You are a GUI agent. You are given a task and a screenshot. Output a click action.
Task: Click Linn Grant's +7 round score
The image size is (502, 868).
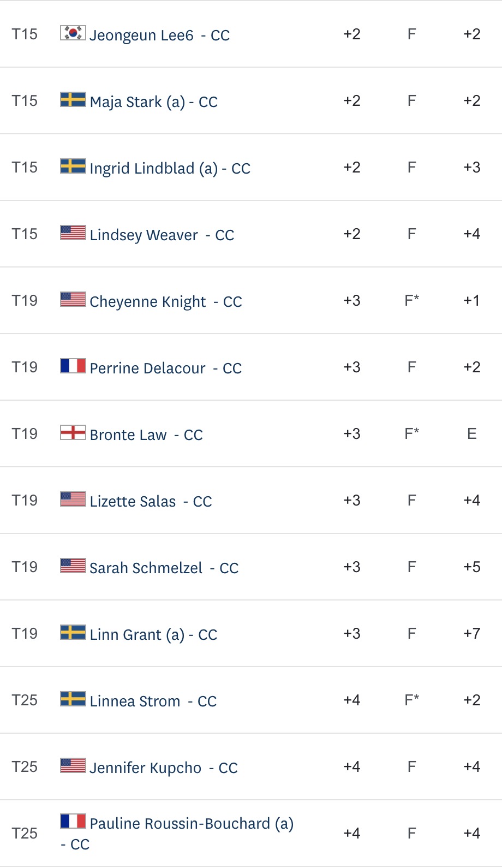[472, 633]
